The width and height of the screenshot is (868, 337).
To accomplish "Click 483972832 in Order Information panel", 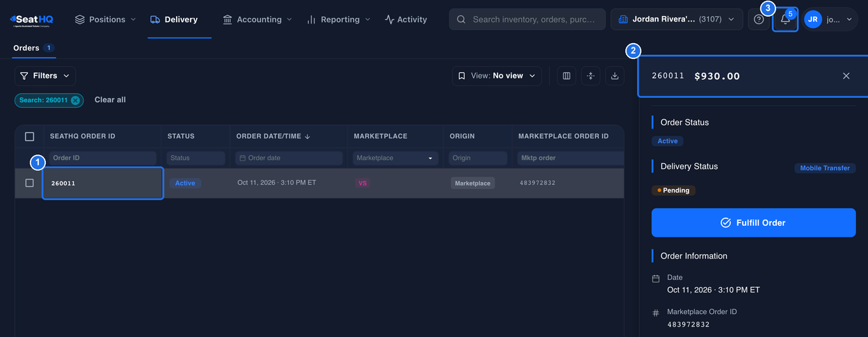I will pyautogui.click(x=689, y=324).
